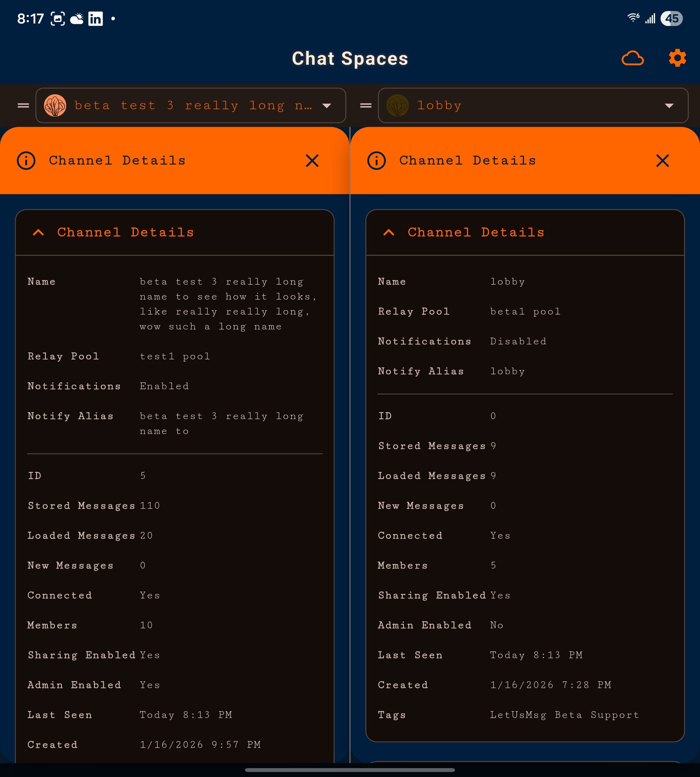Tap the right panel drag handle

366,105
